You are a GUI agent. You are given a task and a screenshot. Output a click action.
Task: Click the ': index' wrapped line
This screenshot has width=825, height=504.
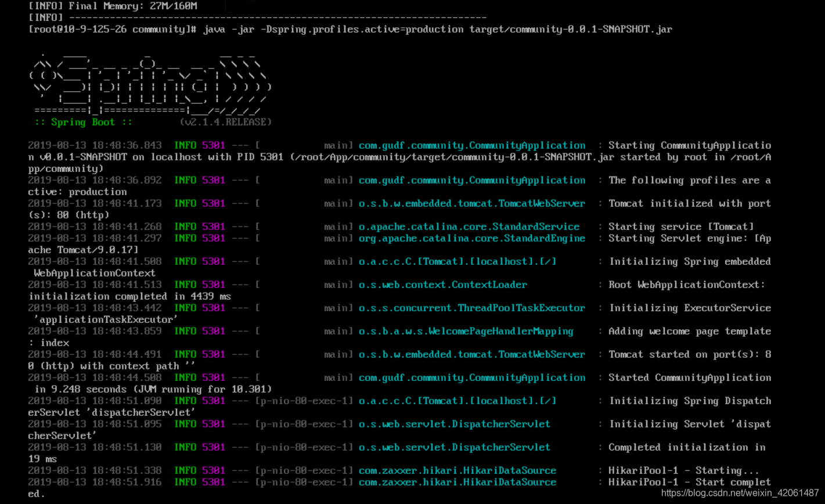click(48, 343)
